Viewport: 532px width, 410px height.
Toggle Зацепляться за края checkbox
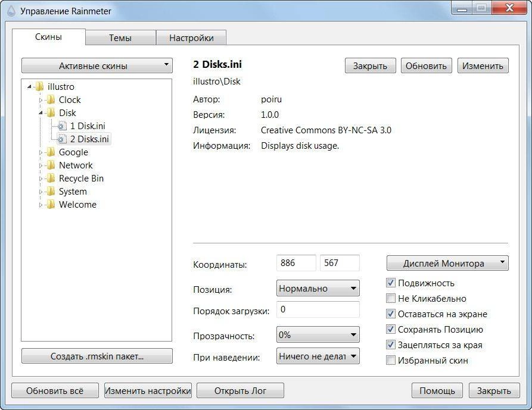coord(391,345)
